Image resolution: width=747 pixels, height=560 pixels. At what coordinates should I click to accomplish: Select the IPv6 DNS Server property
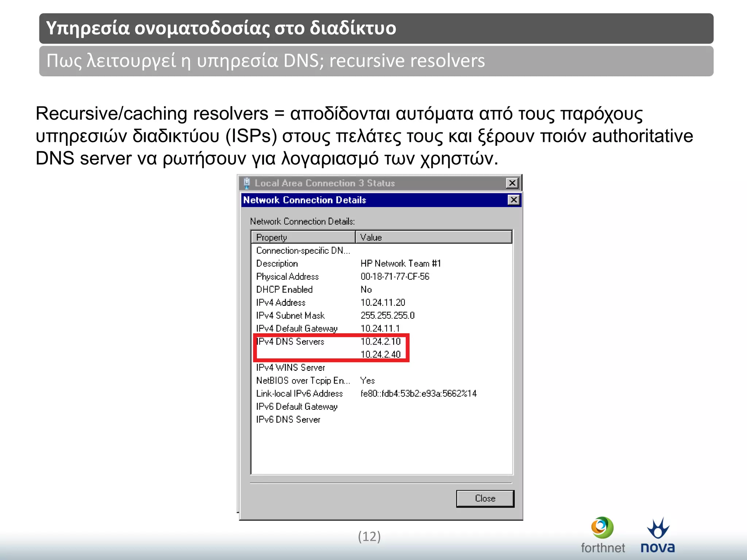click(x=288, y=420)
